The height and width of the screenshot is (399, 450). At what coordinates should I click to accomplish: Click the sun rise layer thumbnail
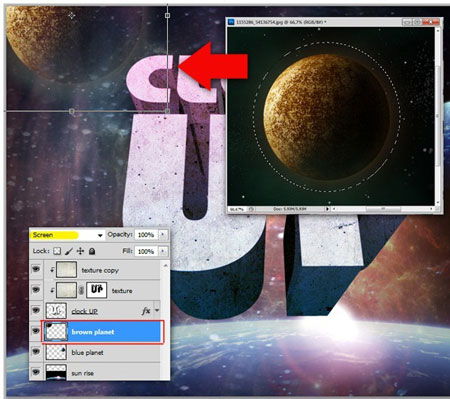(56, 372)
